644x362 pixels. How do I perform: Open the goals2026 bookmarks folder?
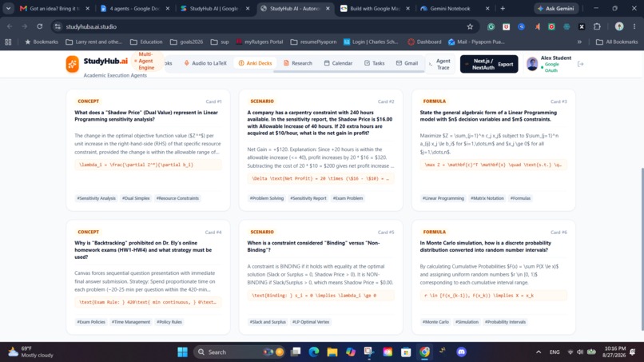click(186, 42)
